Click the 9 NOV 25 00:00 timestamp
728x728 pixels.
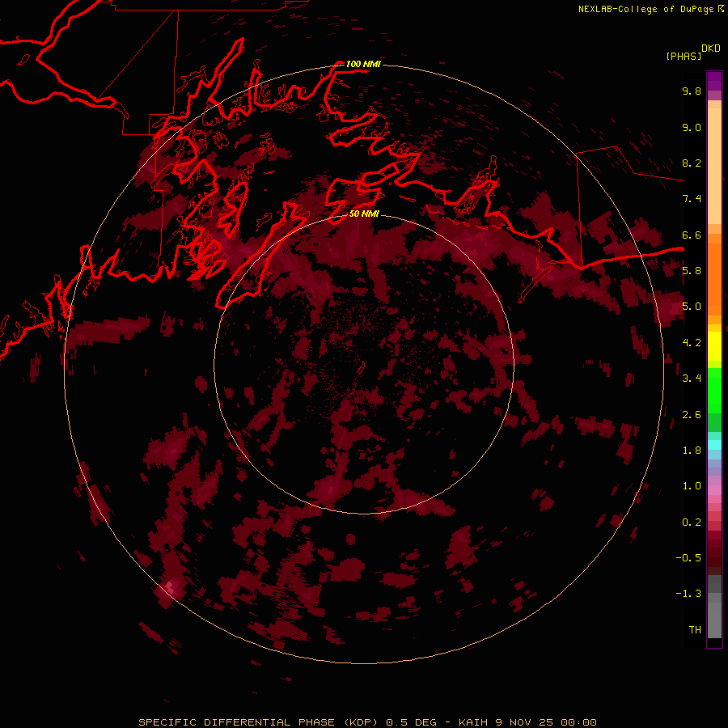coord(547,722)
